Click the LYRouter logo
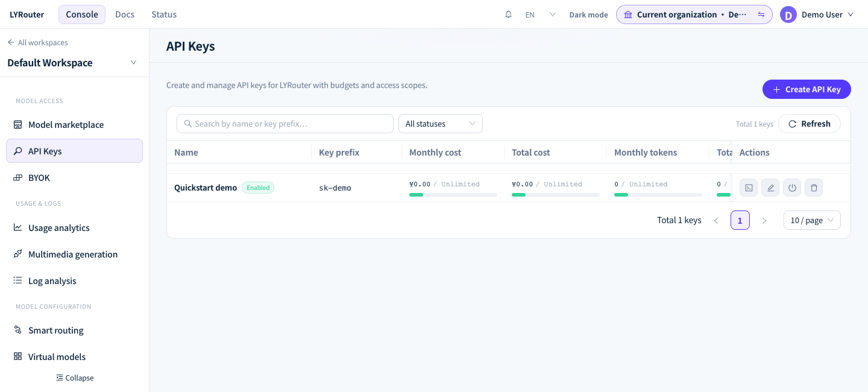The height and width of the screenshot is (392, 868). 27,14
